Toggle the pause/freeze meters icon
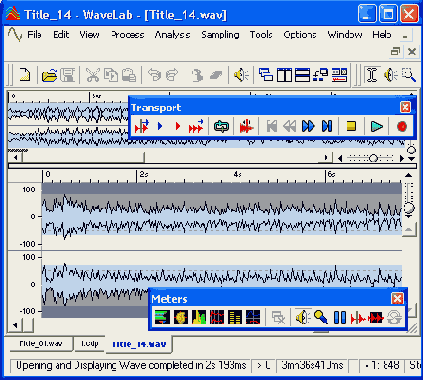Screen dimensions: 423x380 [340, 317]
